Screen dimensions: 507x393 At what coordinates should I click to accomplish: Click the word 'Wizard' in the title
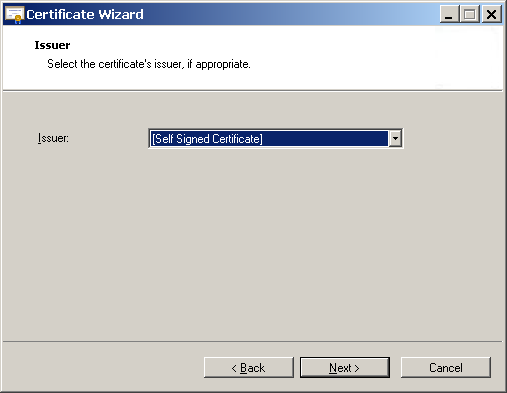121,14
